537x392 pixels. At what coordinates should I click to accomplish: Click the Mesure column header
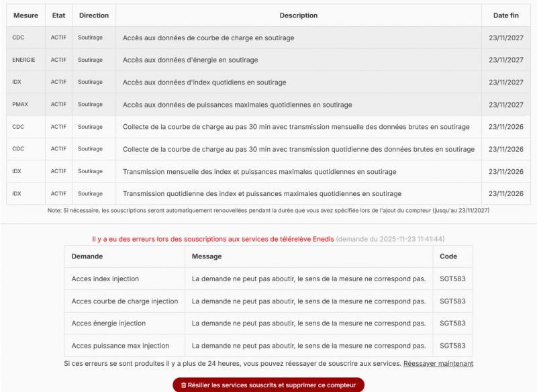[26, 15]
